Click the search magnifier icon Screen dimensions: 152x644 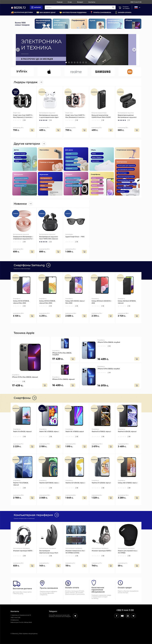click(x=113, y=7)
